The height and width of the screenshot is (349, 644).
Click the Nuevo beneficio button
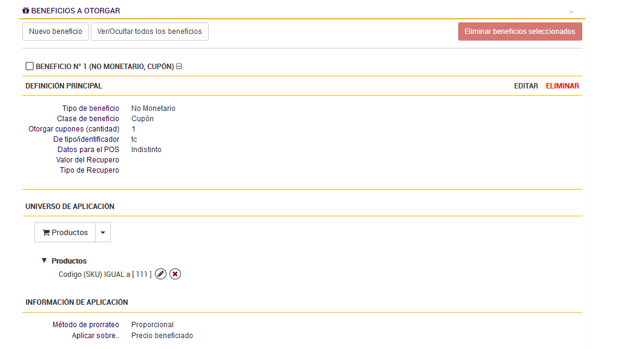pyautogui.click(x=56, y=32)
